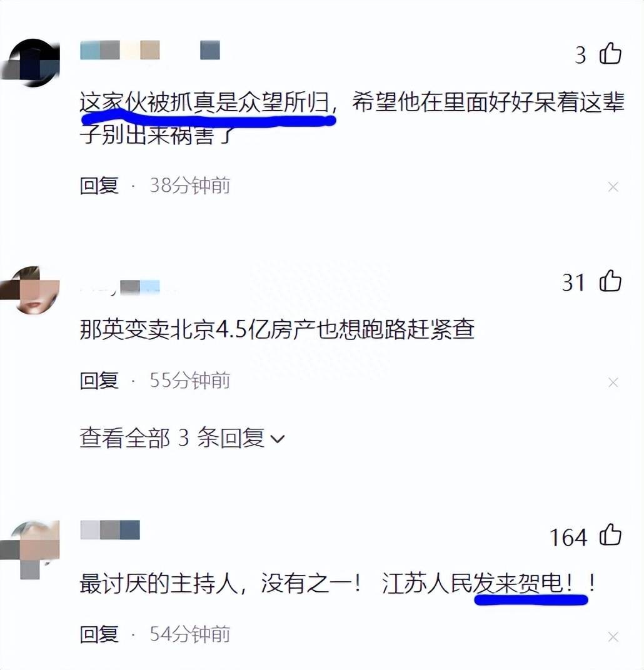Dismiss the comment posted 54分钟前
The height and width of the screenshot is (670, 644).
pos(613,637)
